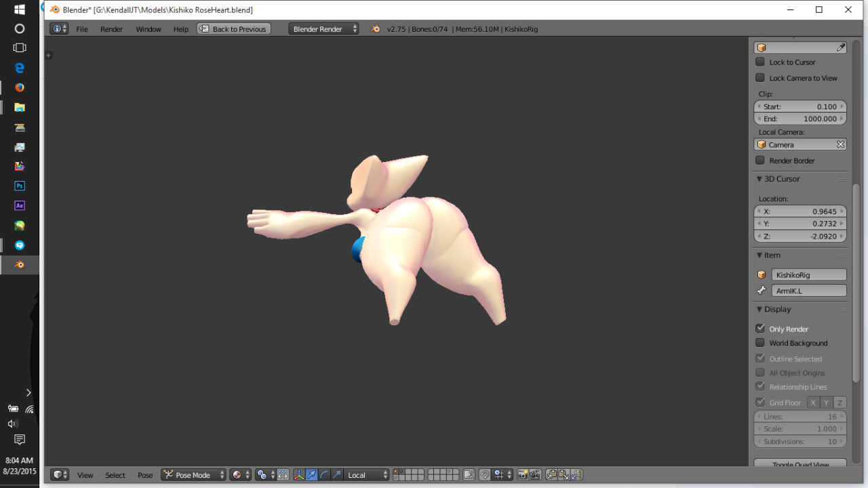Open After Effects from the taskbar
This screenshot has width=868, height=488.
coord(20,205)
